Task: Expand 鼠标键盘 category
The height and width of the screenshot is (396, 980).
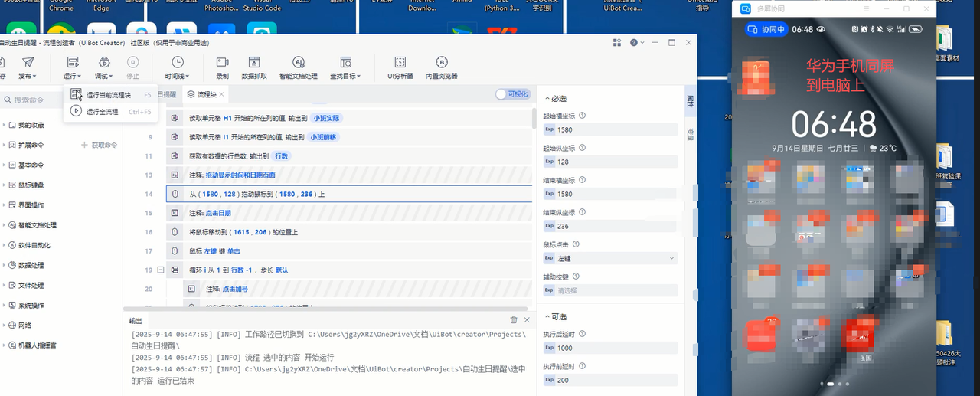Action: (x=4, y=185)
